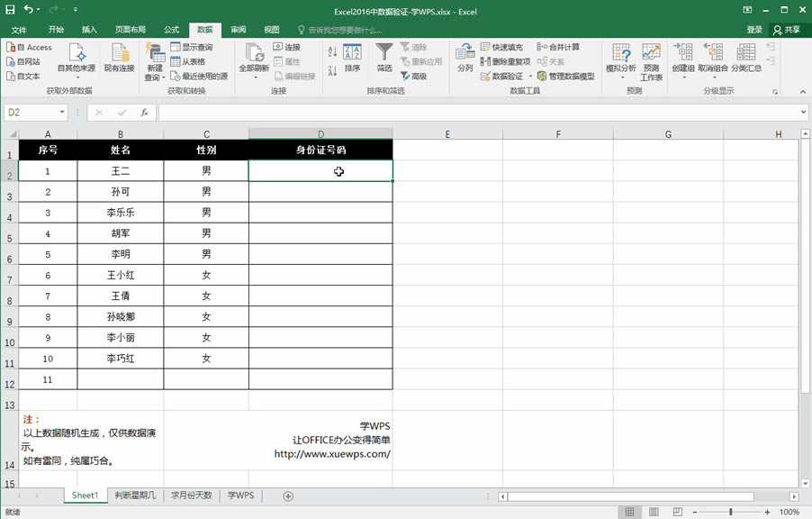Switch to the 判断星期几 sheet tab
The image size is (812, 519).
[135, 496]
